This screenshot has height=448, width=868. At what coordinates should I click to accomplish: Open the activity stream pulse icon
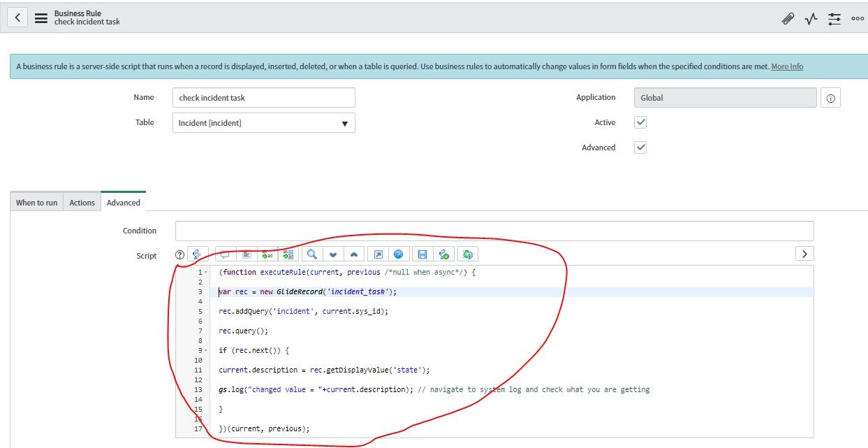(x=811, y=19)
